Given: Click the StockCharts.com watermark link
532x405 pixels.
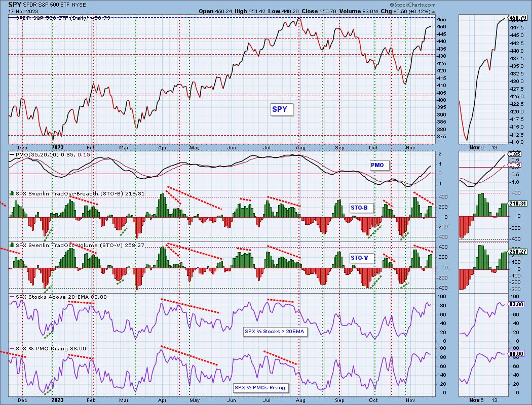Looking at the screenshot, I should coord(412,5).
